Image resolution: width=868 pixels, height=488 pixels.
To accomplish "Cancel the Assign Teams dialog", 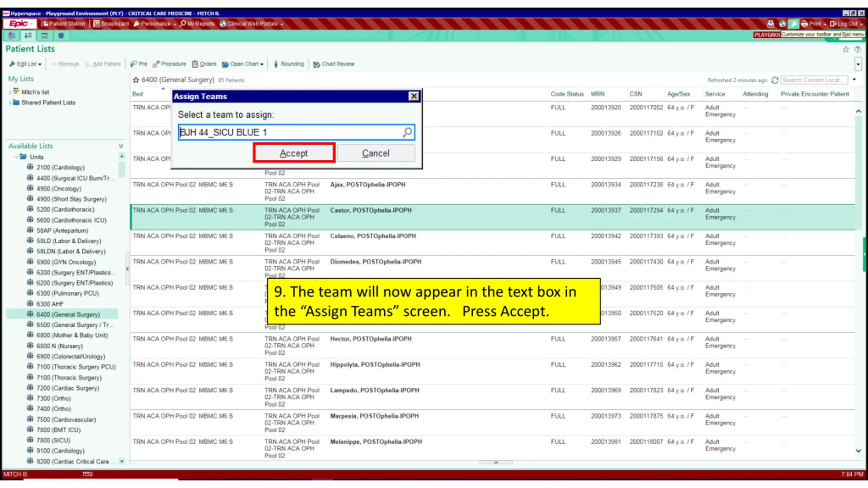I will (376, 153).
